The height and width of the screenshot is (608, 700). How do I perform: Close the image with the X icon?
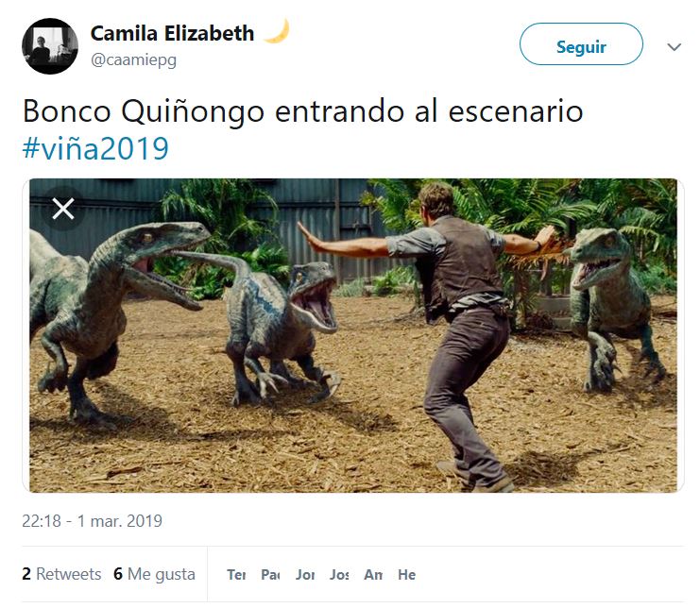[x=63, y=209]
